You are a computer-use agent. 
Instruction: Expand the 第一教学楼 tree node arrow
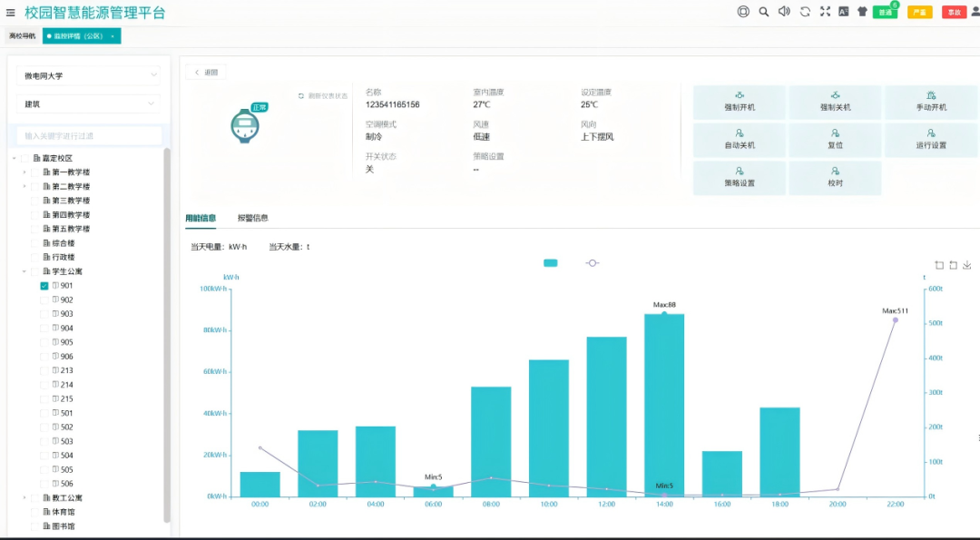click(24, 172)
